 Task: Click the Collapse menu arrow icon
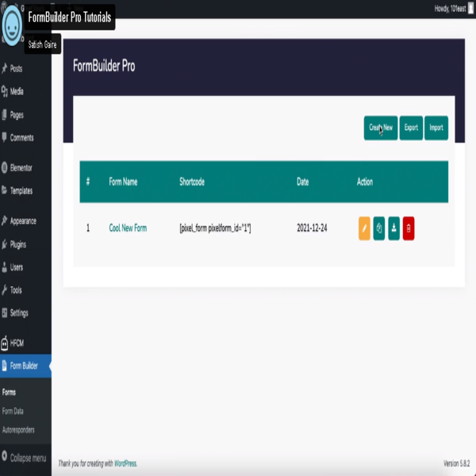pos(4,456)
